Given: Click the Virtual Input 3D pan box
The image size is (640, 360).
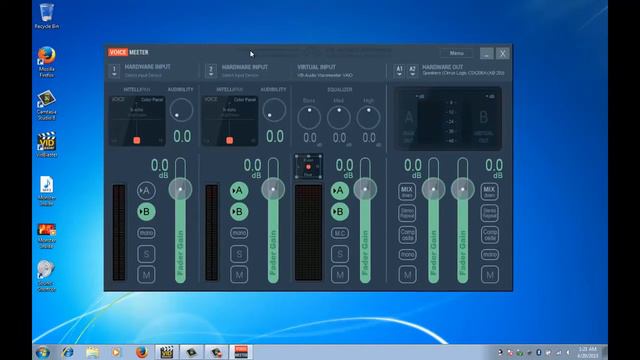Looking at the screenshot, I should (309, 166).
